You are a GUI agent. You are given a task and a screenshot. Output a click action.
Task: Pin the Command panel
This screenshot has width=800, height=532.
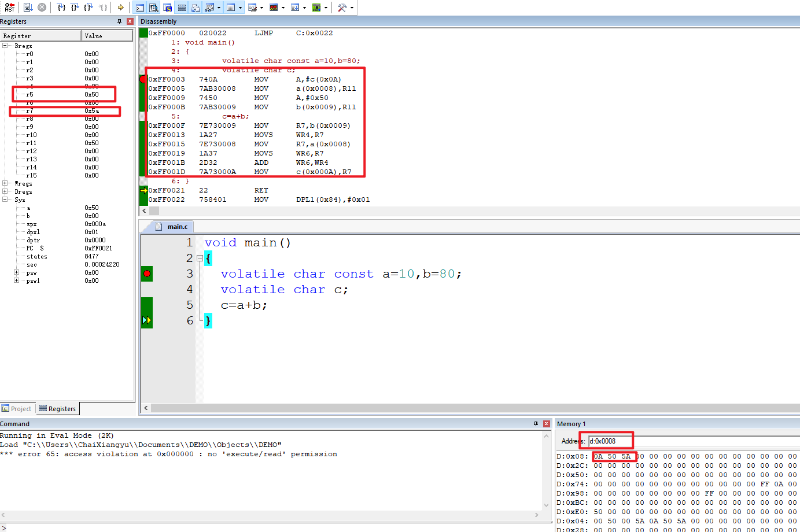pyautogui.click(x=536, y=424)
